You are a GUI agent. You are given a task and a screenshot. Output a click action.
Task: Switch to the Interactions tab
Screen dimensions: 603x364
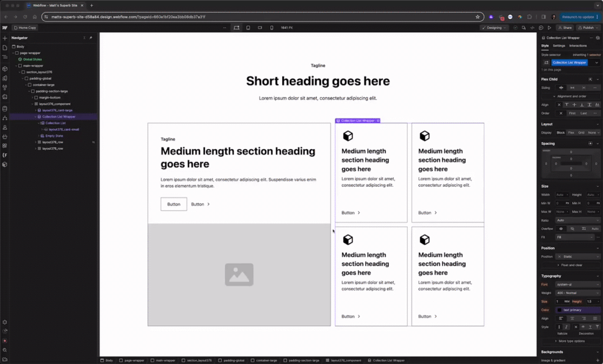pos(578,46)
